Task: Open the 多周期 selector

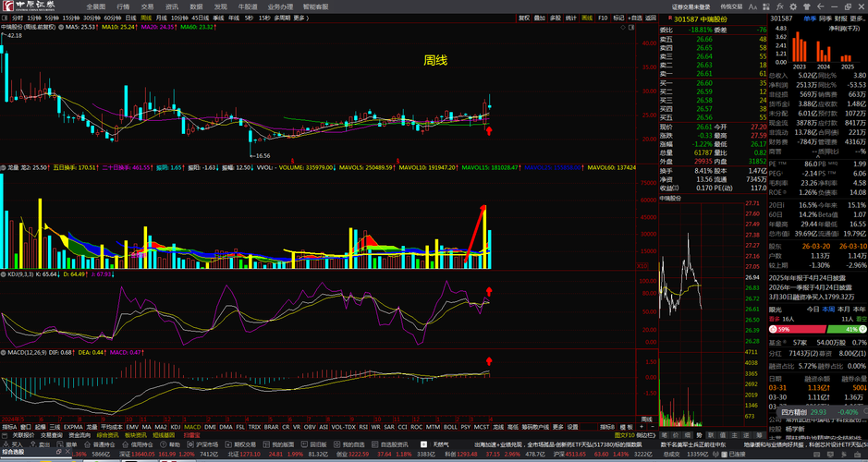Action: (282, 18)
